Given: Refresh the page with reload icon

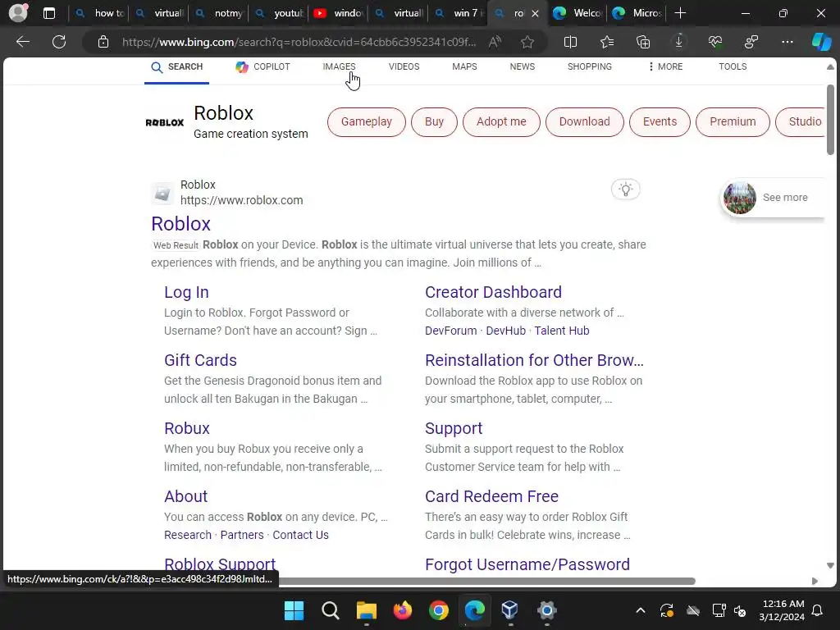Looking at the screenshot, I should (59, 42).
